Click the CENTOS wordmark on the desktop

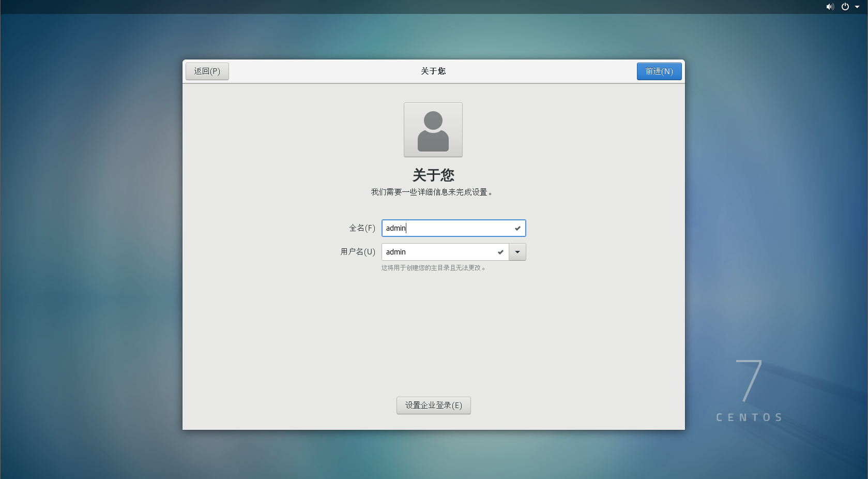click(749, 417)
